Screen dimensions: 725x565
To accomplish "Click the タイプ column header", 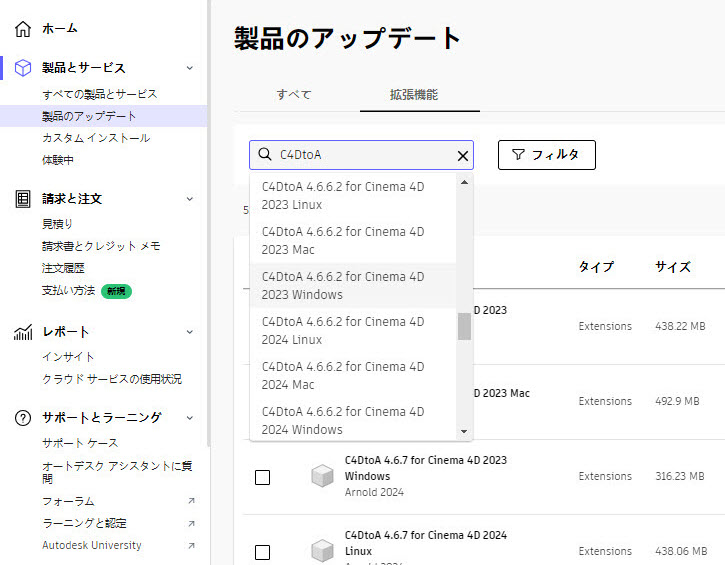I will coord(596,267).
